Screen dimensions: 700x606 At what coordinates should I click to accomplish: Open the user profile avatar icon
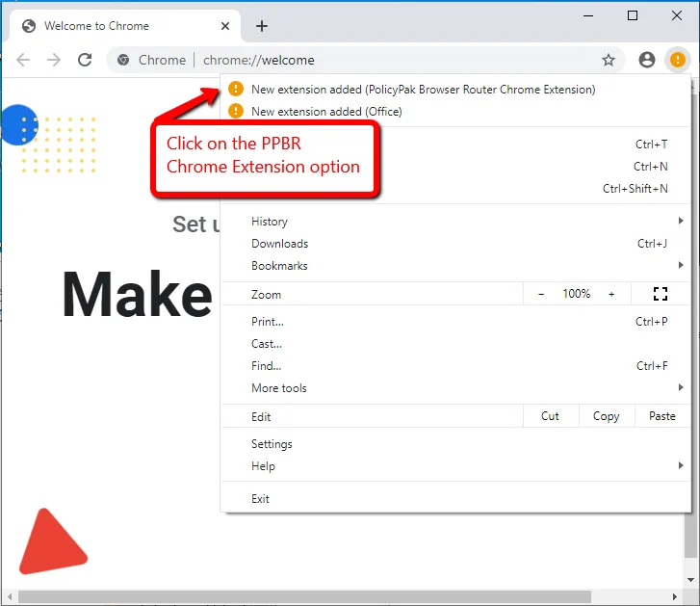(647, 60)
